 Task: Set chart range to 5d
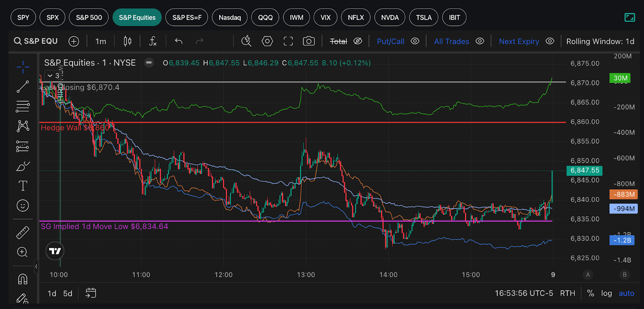point(68,293)
